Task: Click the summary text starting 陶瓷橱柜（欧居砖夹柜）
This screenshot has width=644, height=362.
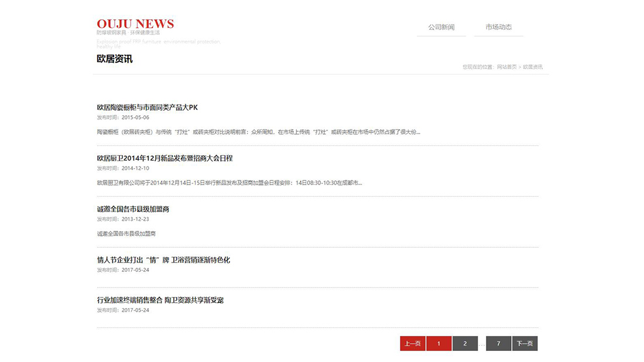Action: tap(258, 132)
